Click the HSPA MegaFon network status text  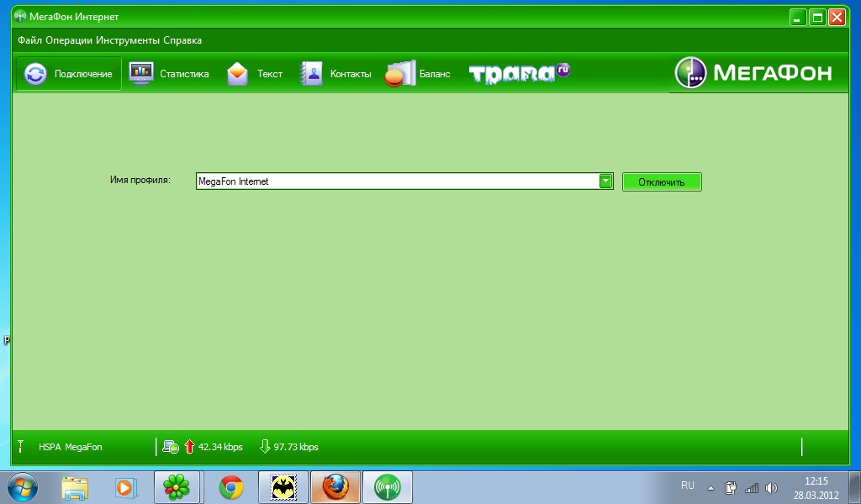[x=71, y=447]
